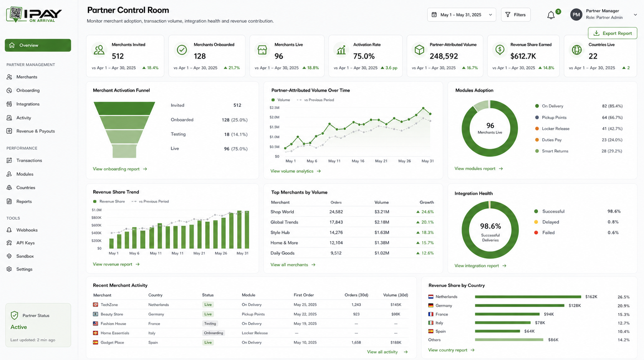The image size is (644, 360).
Task: Open the May 1 – May 31 date range dropdown
Action: [x=462, y=15]
